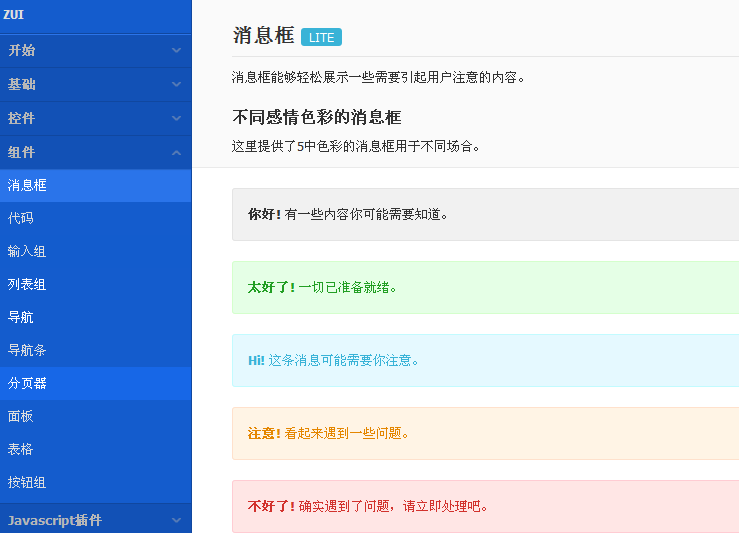Open the 代码 sidebar item
Viewport: 739px width, 533px height.
coord(21,218)
